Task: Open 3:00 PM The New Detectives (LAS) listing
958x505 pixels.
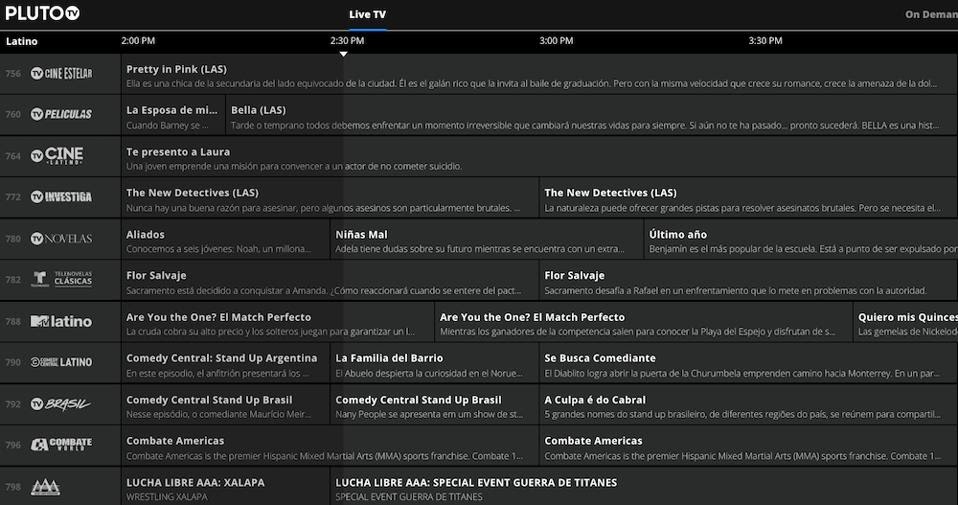Action: tap(748, 197)
